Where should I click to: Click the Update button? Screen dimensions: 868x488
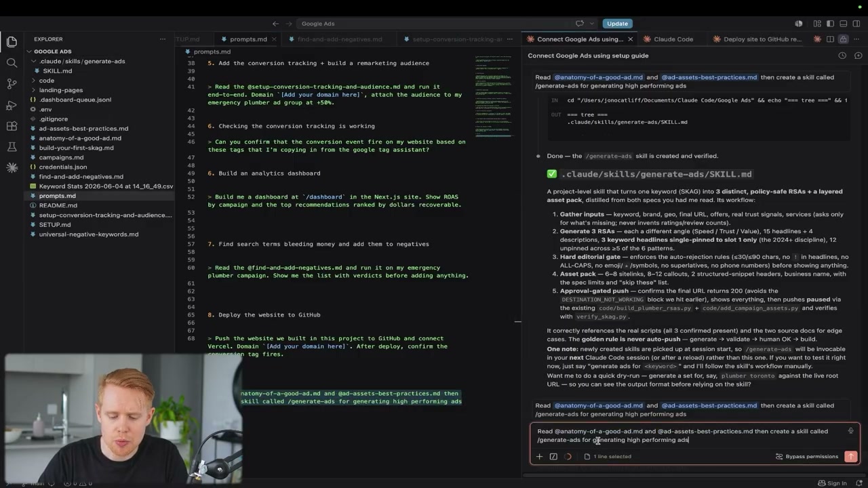pos(617,24)
